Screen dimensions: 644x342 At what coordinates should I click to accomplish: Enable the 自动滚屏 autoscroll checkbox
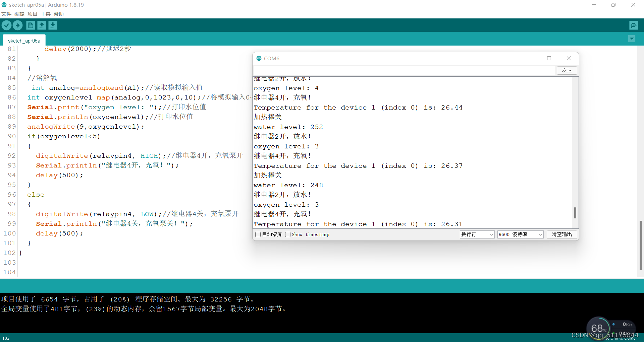pos(258,234)
